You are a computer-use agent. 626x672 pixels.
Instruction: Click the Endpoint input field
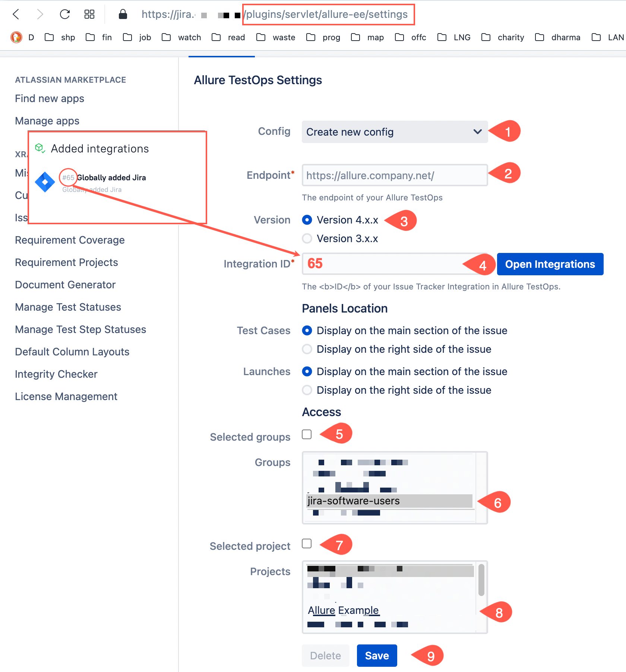tap(395, 175)
